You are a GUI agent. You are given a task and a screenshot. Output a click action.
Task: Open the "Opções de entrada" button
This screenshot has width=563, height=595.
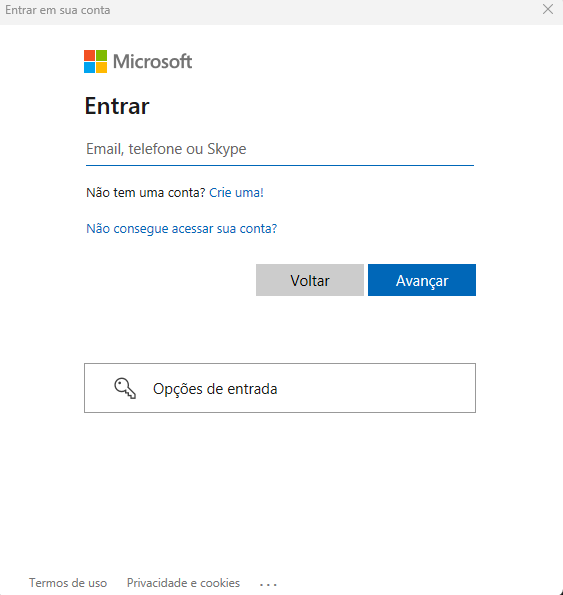point(280,388)
